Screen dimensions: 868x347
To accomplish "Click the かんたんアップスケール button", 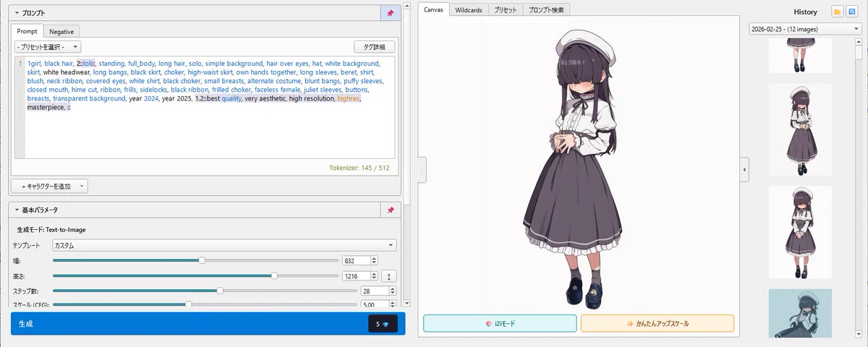I will tap(657, 323).
